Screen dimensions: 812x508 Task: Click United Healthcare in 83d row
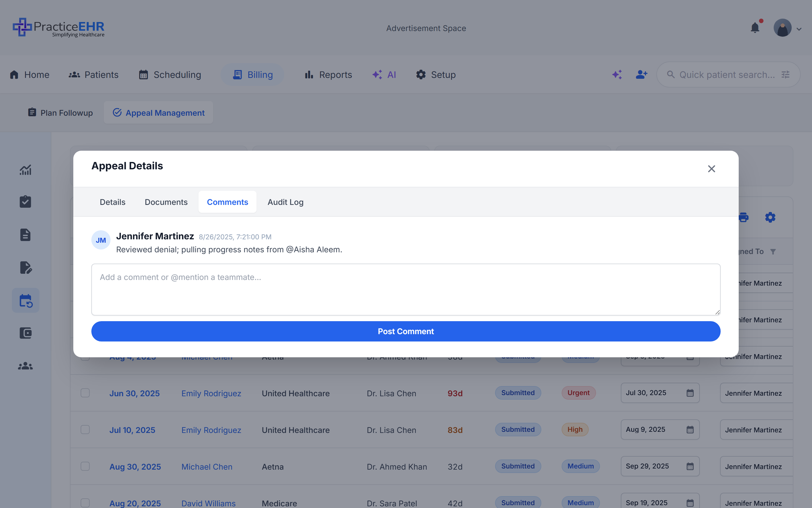coord(295,430)
